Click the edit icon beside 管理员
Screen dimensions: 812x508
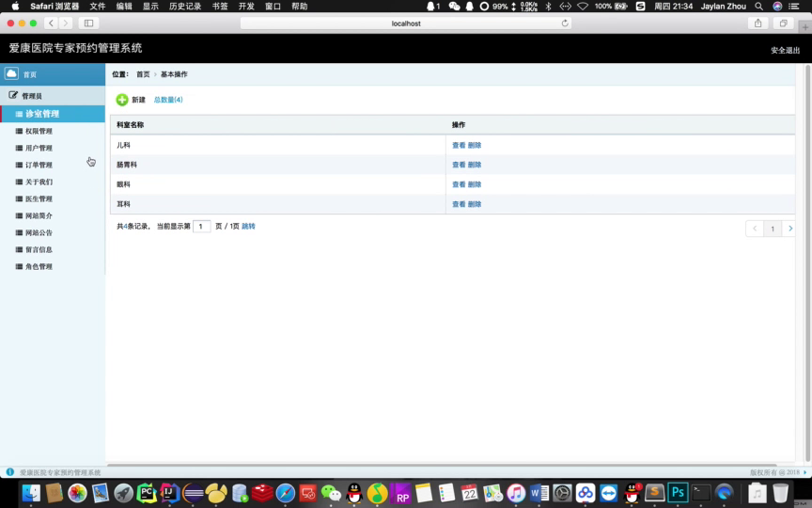[13, 95]
